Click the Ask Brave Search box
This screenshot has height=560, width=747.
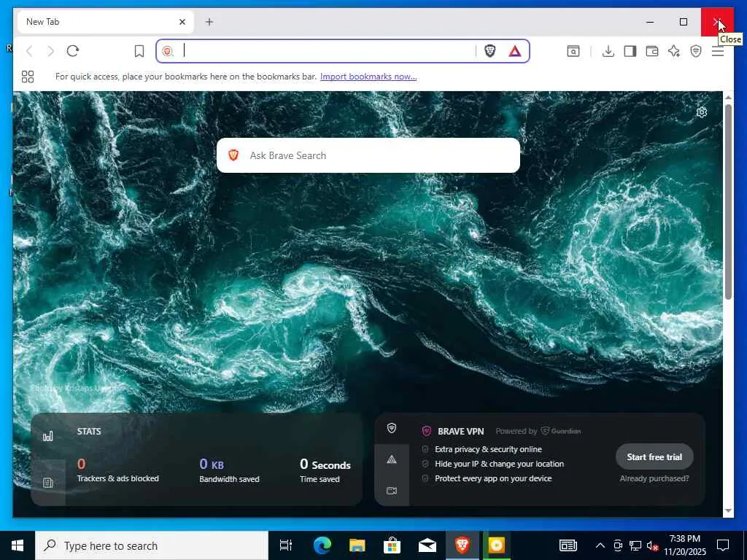click(368, 155)
